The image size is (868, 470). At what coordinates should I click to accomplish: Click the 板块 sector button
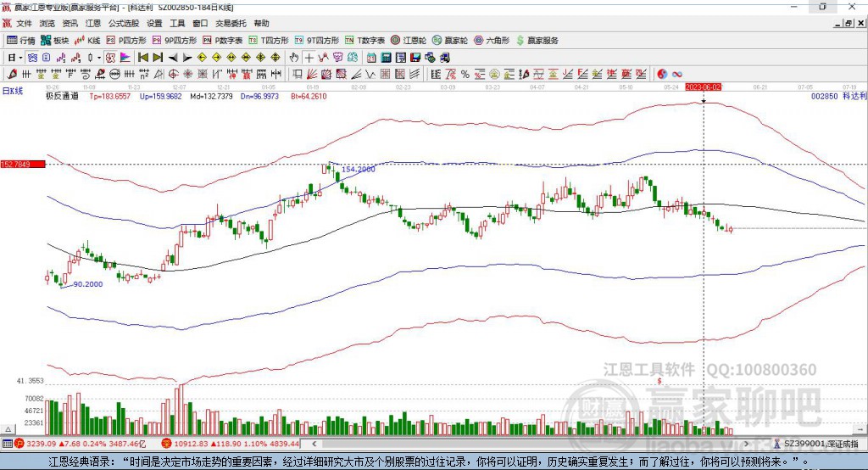point(55,41)
